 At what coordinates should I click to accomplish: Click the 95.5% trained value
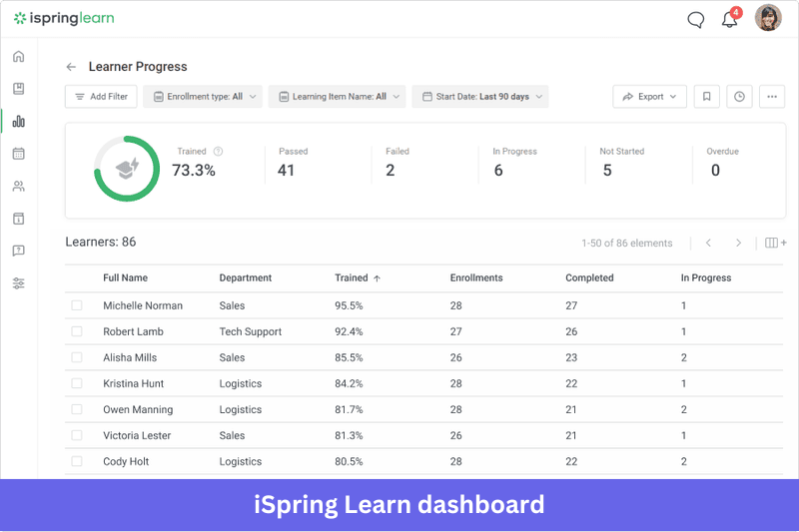click(349, 305)
